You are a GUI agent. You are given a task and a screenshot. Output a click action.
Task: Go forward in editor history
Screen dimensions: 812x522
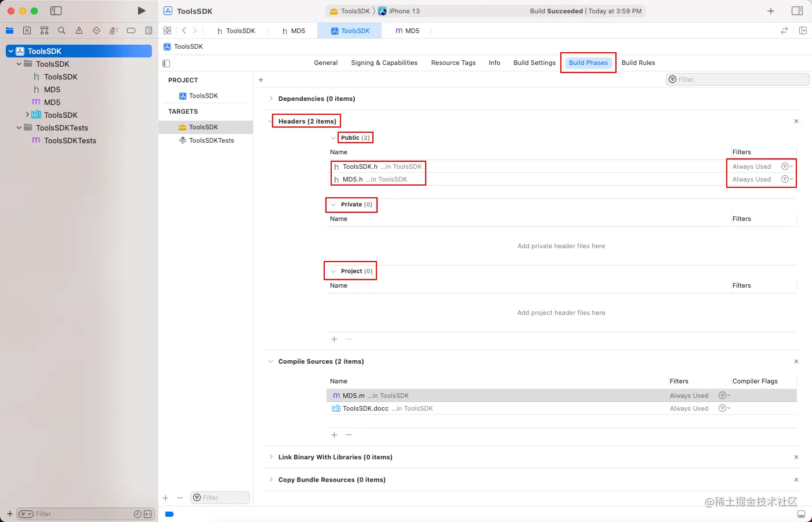195,31
